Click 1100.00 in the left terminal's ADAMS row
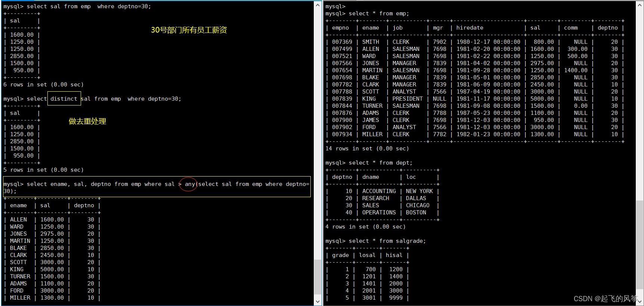Screen dimensions: 644x306 click(x=52, y=284)
